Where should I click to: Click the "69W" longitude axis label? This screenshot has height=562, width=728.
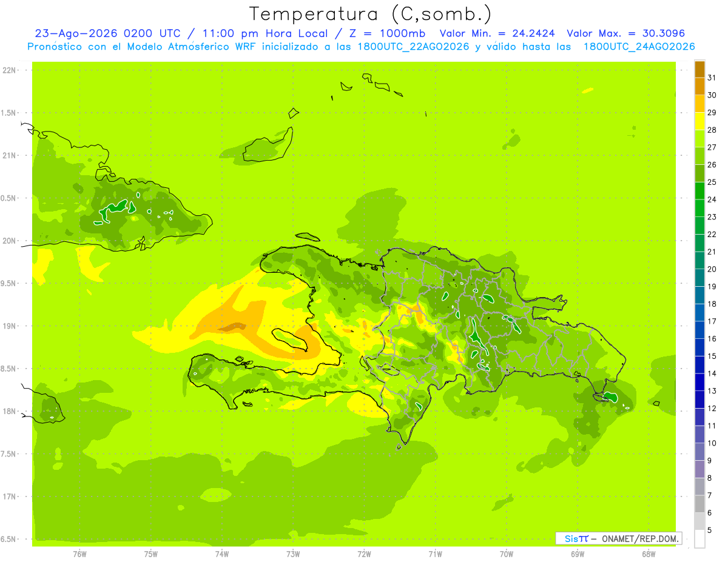(578, 554)
